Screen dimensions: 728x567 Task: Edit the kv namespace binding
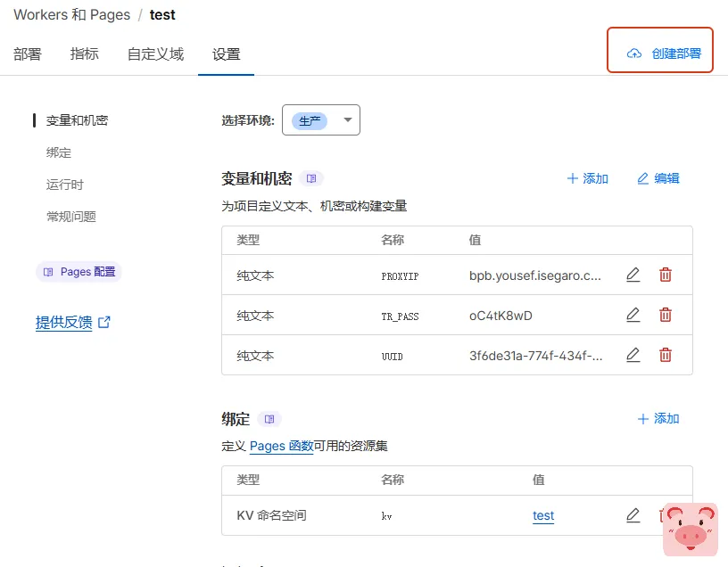(x=633, y=514)
